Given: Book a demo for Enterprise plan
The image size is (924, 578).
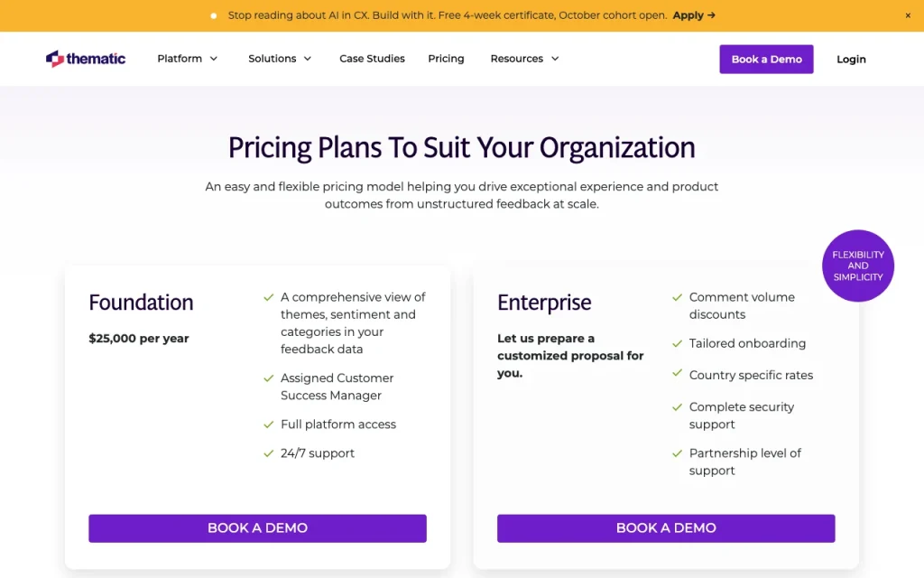Looking at the screenshot, I should point(666,528).
